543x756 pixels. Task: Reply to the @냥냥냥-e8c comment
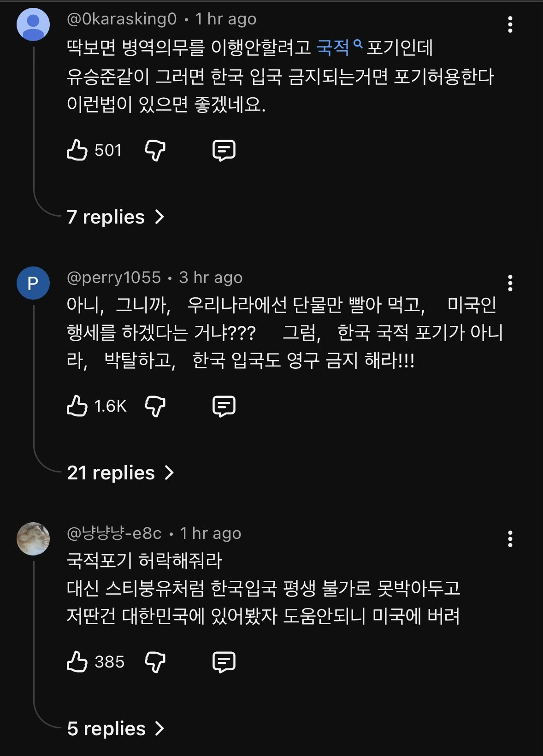click(x=224, y=662)
